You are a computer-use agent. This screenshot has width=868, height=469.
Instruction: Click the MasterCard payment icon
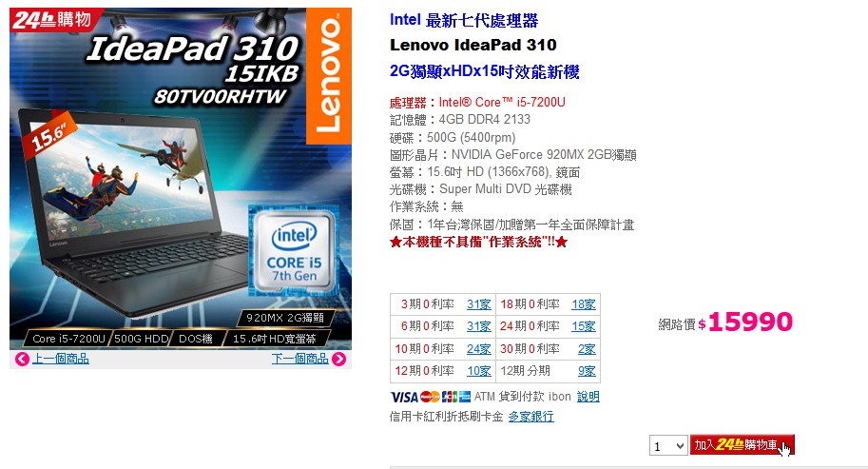(430, 397)
